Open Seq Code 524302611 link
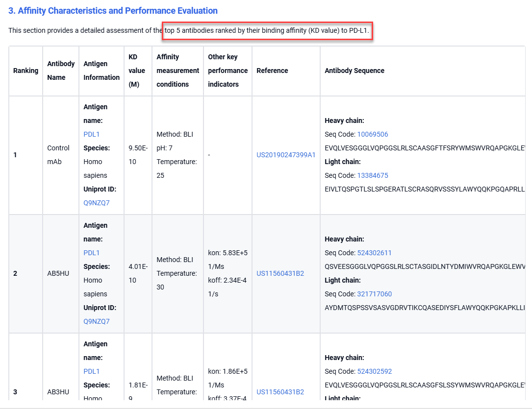 tap(374, 253)
